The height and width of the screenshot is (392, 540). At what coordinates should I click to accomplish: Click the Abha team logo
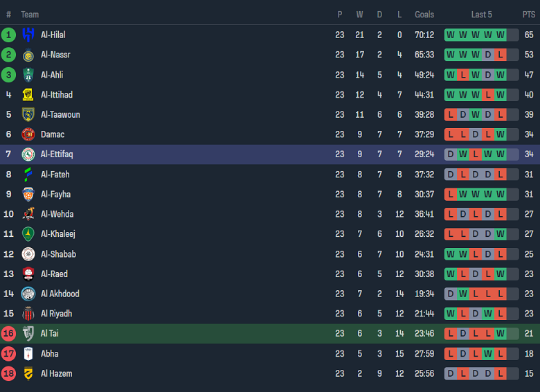(x=28, y=354)
